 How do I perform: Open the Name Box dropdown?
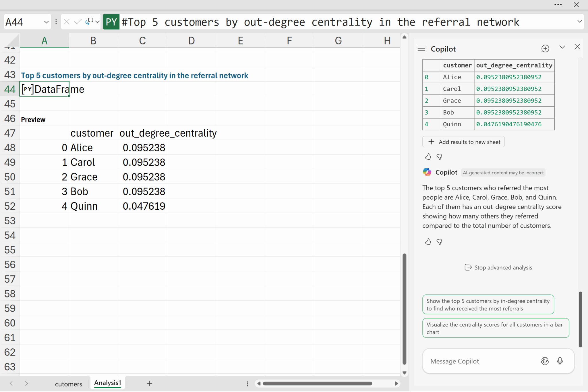tap(46, 22)
